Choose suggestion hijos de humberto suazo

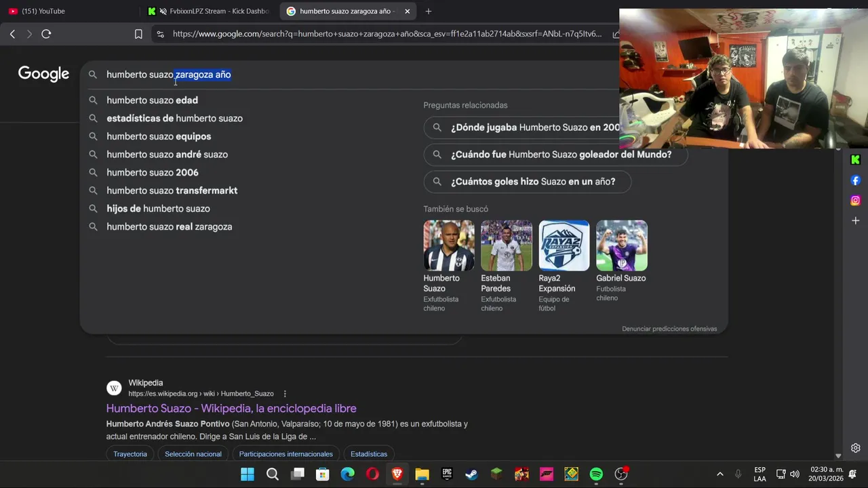(158, 209)
